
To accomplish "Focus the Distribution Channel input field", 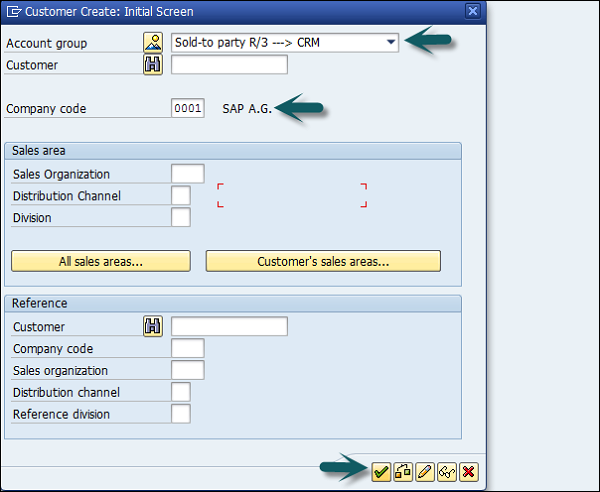I will [x=181, y=196].
